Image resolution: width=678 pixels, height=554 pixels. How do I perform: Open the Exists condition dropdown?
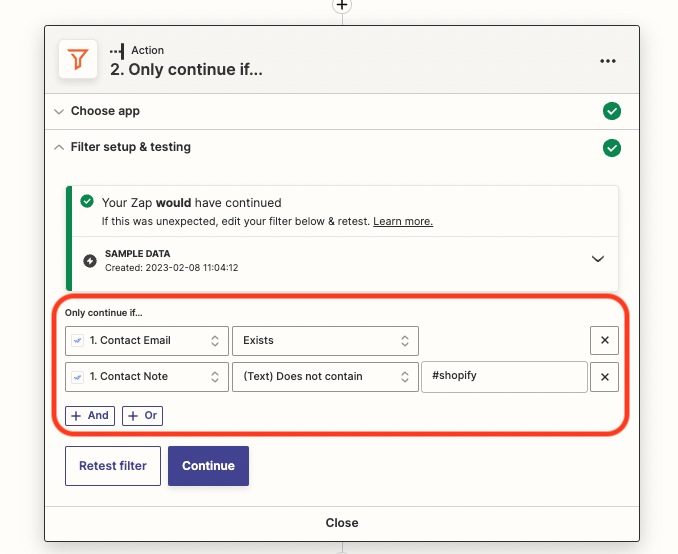[325, 340]
